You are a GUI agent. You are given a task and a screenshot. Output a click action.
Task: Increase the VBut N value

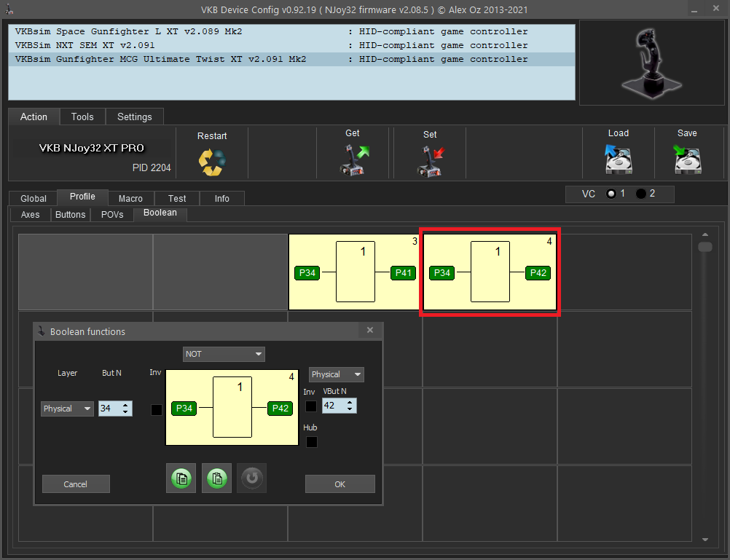click(x=350, y=402)
